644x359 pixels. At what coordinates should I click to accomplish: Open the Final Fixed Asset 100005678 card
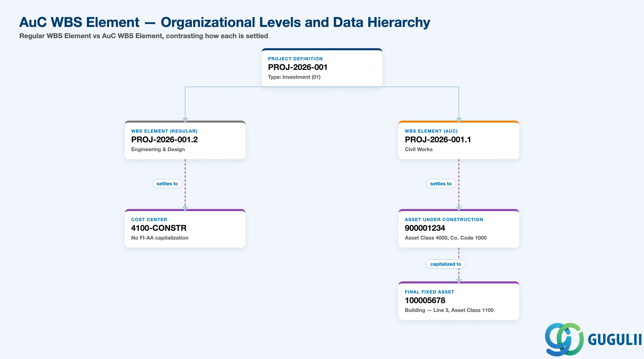click(459, 301)
